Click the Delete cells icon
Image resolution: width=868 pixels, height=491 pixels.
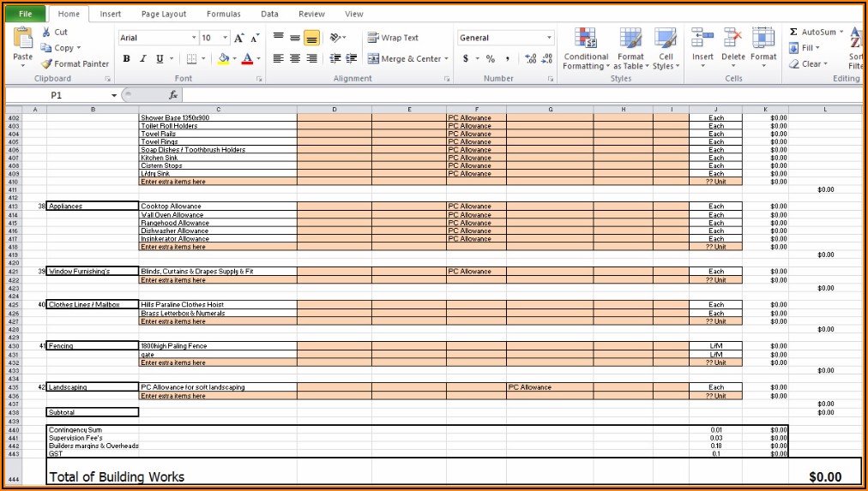click(732, 39)
